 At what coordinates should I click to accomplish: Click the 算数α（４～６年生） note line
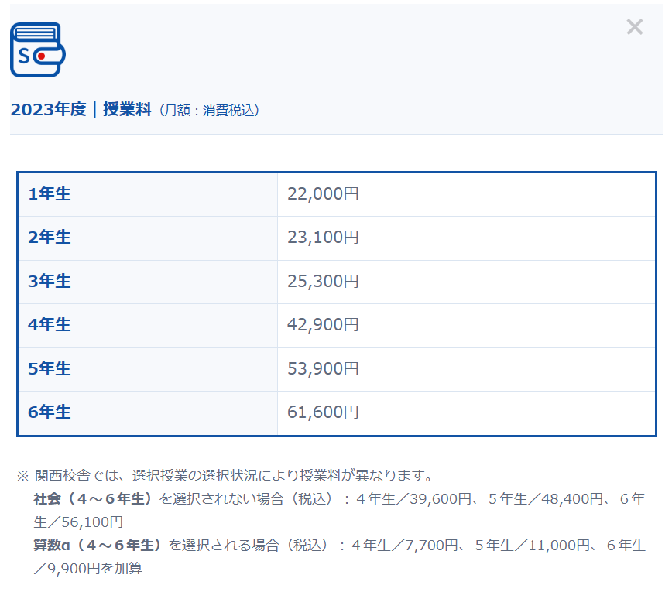click(93, 545)
